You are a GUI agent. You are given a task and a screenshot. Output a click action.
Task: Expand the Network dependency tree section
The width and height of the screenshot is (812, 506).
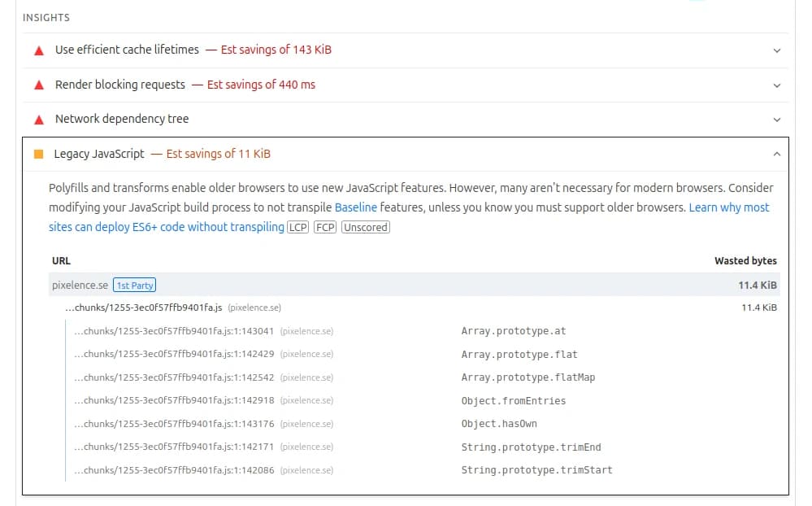776,118
